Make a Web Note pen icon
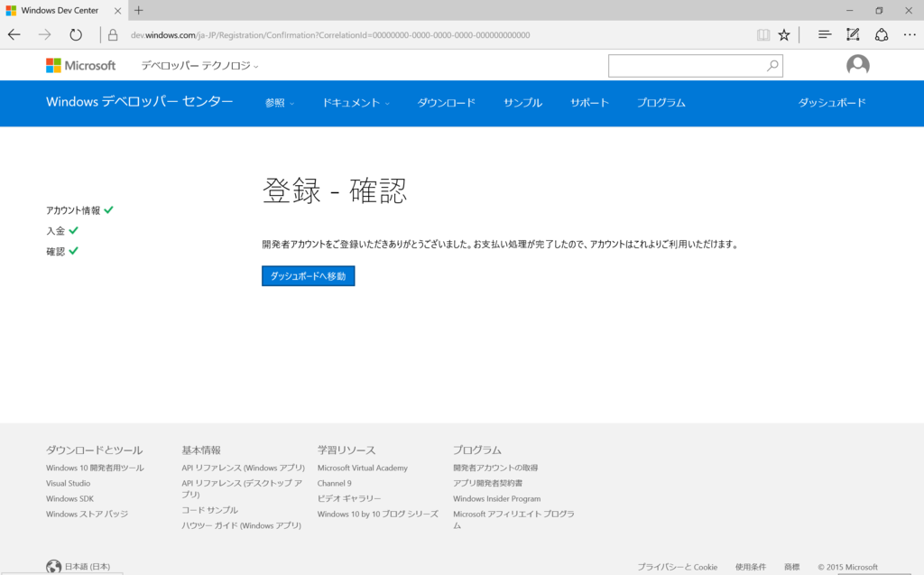The width and height of the screenshot is (924, 575). coord(853,35)
